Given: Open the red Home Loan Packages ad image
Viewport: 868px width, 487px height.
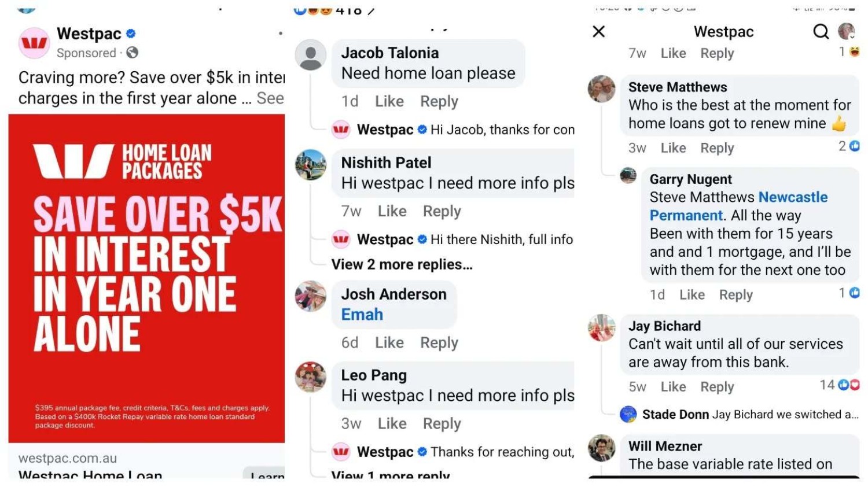Looking at the screenshot, I should (146, 278).
